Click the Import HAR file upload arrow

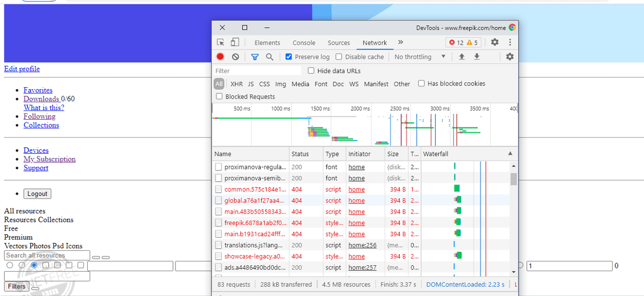coord(462,57)
